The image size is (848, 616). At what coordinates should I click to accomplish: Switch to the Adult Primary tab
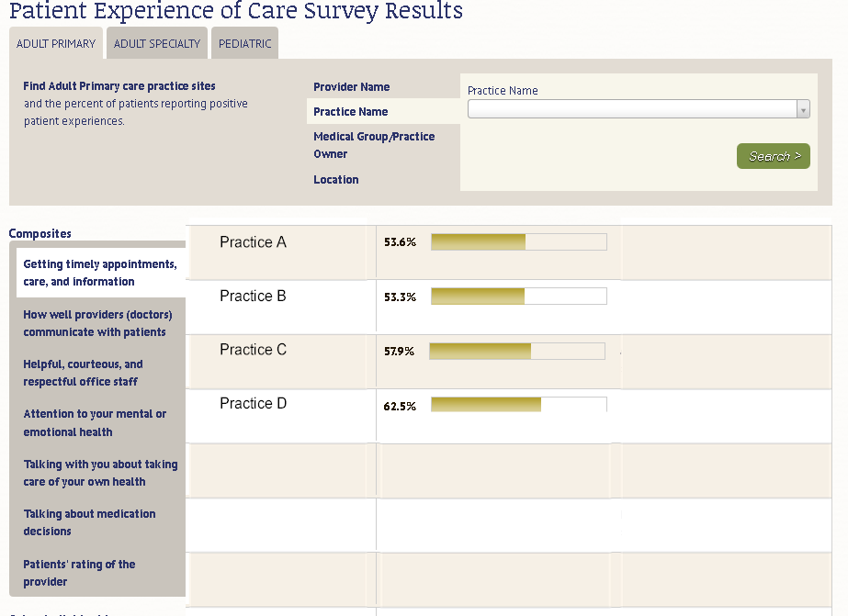tap(56, 44)
